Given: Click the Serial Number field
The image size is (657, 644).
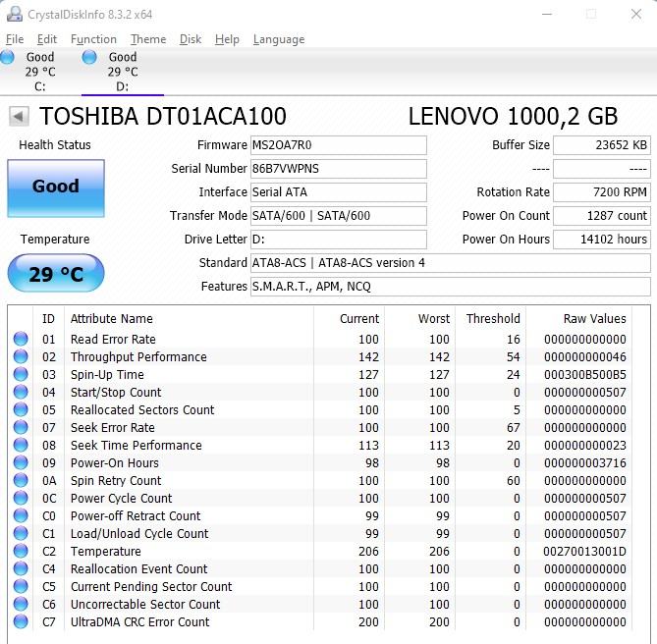Looking at the screenshot, I should pos(338,169).
